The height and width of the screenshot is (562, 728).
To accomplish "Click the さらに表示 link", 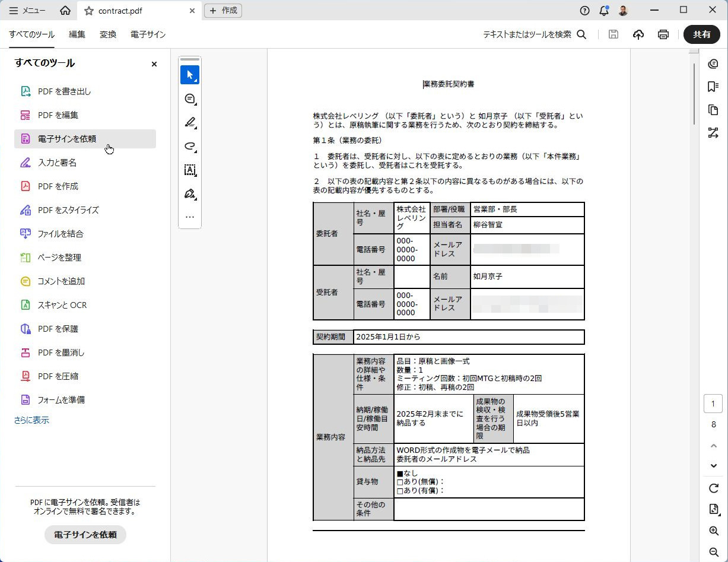I will 31,420.
